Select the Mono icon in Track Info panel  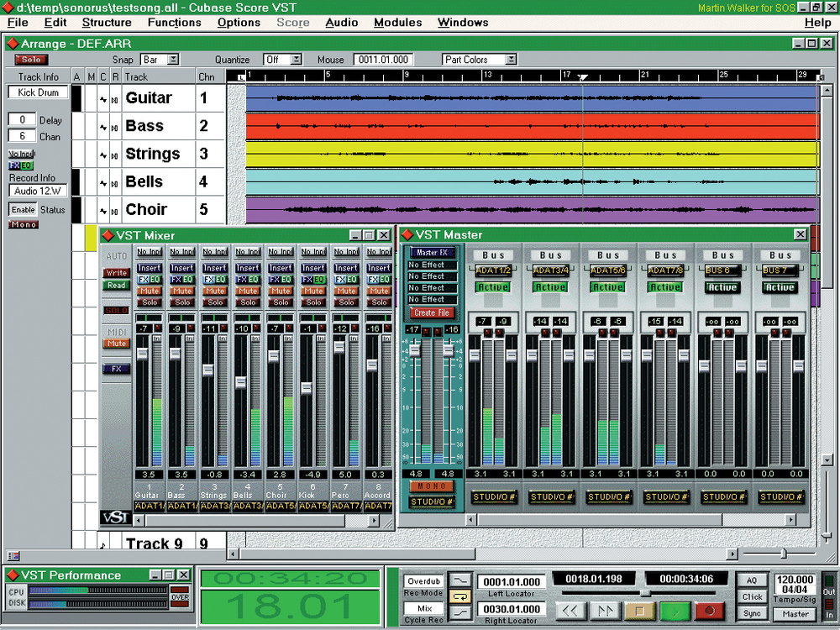(x=23, y=223)
